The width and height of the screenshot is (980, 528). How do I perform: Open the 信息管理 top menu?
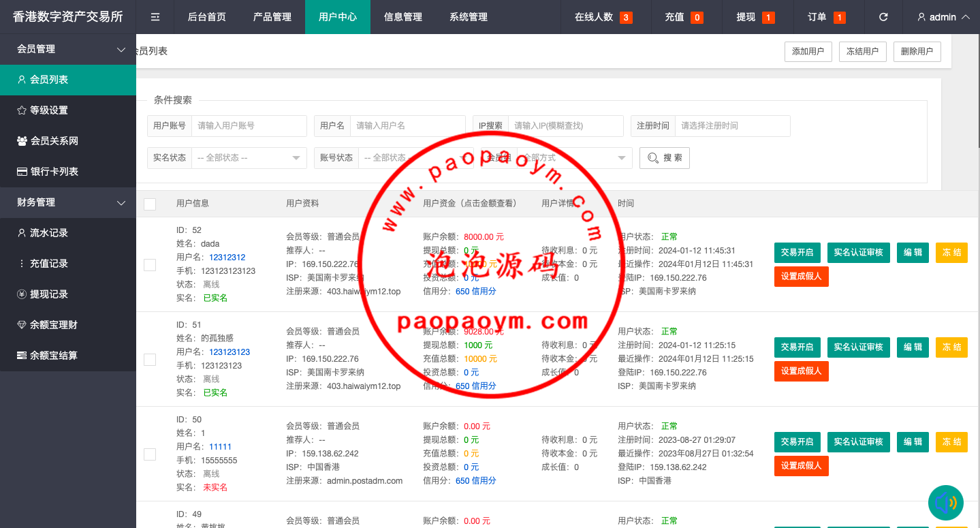(x=403, y=17)
